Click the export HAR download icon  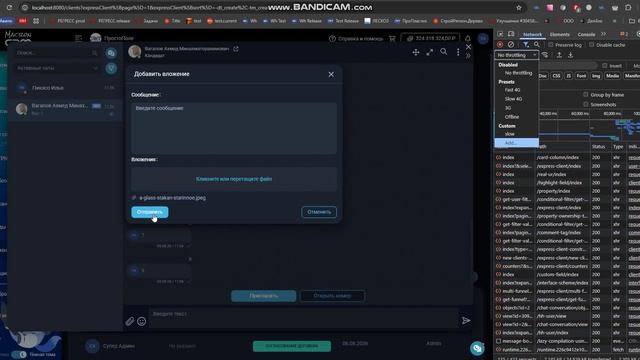(571, 55)
